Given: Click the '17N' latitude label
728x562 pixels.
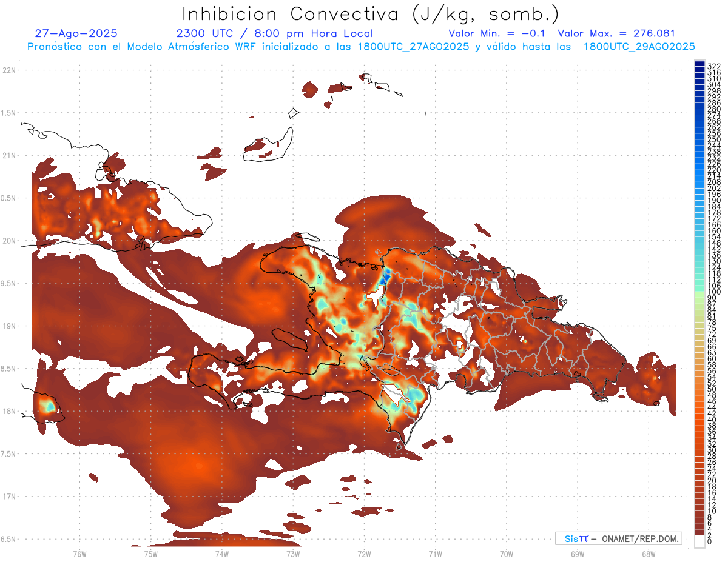Looking at the screenshot, I should [9, 497].
